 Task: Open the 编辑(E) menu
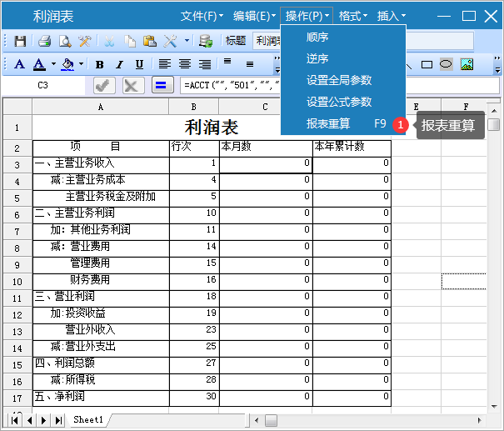[254, 16]
